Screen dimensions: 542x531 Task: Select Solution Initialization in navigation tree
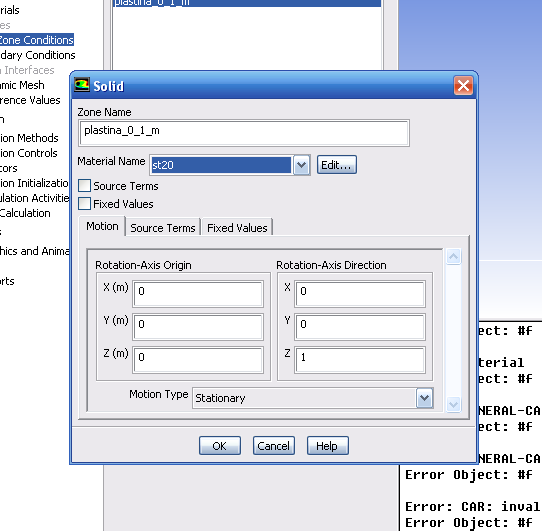tap(34, 183)
